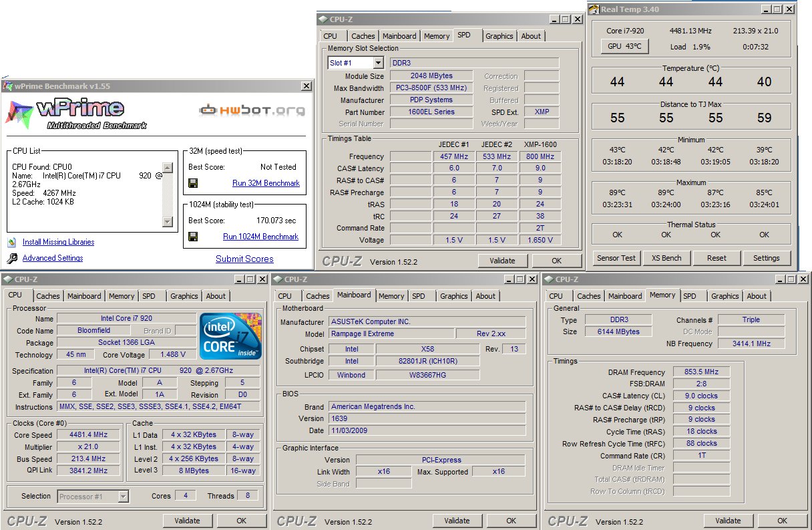Click Validate in the SPD CPU-Z window
Viewport: 812px width, 530px height.
coord(502,261)
